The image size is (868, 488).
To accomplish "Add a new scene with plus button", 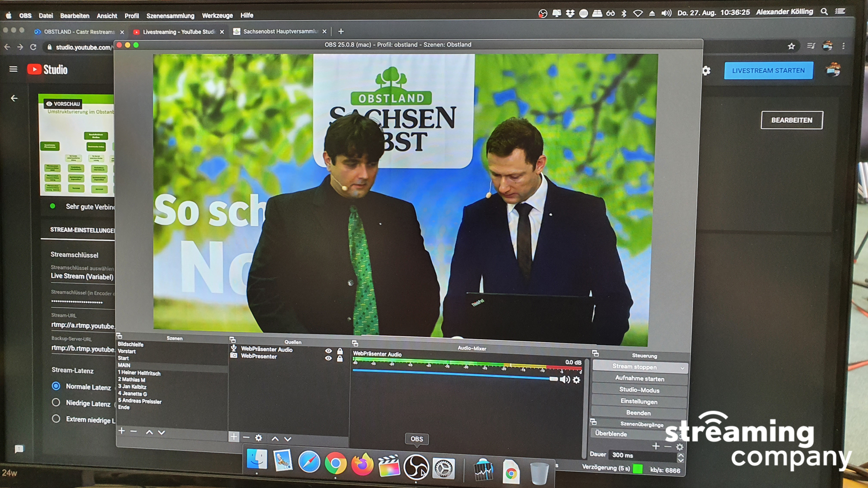I will pos(122,431).
